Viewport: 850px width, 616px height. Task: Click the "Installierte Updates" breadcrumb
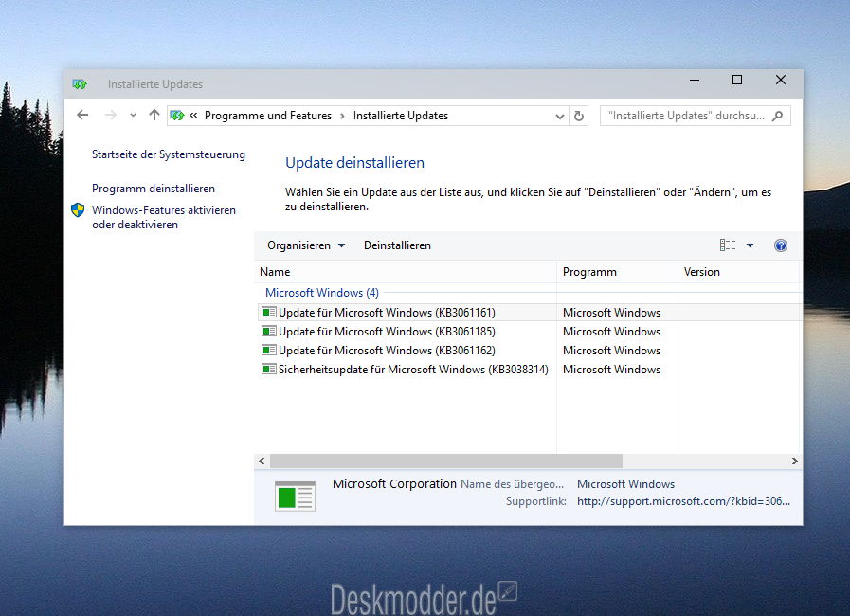pos(401,116)
